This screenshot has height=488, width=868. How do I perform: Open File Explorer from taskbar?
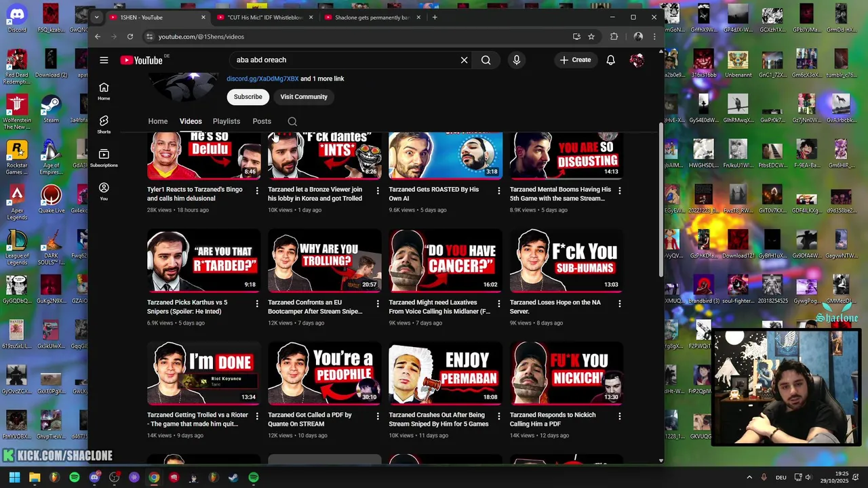click(x=35, y=477)
